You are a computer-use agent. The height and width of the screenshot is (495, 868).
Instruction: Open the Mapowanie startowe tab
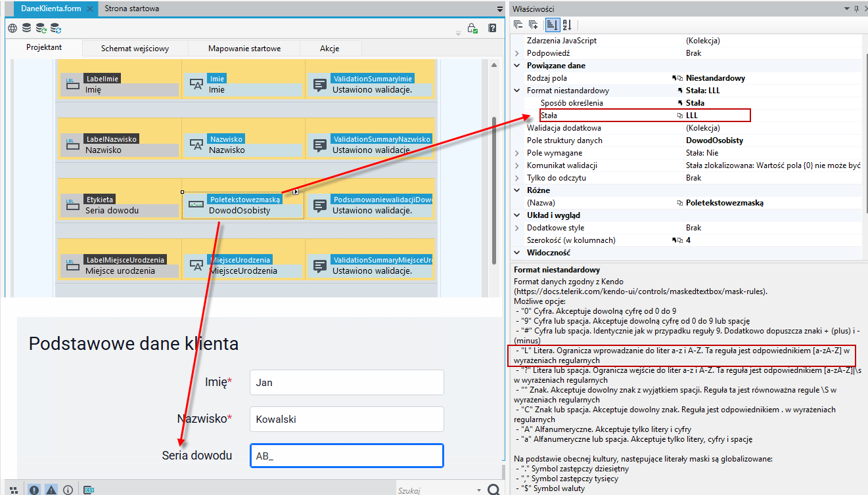[x=244, y=49]
